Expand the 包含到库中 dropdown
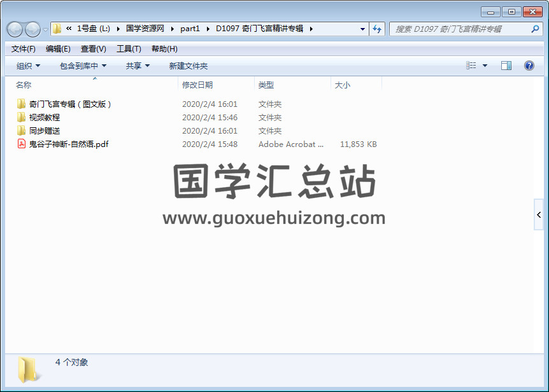The height and width of the screenshot is (392, 549). 83,66
